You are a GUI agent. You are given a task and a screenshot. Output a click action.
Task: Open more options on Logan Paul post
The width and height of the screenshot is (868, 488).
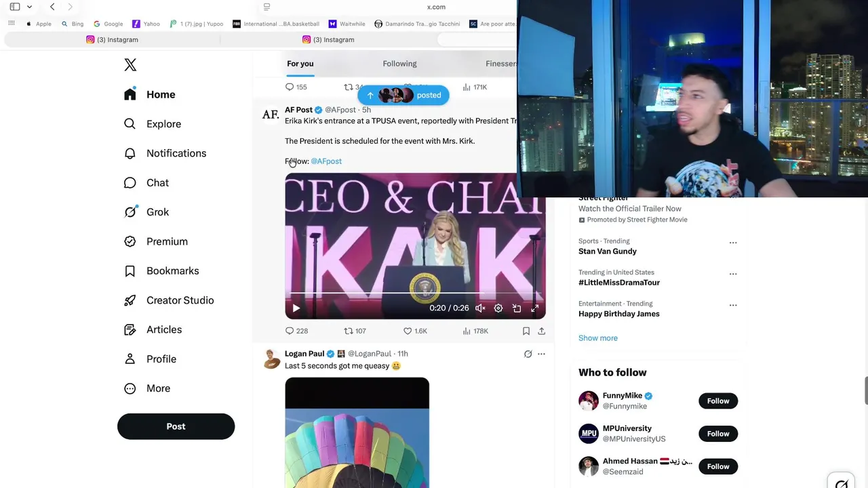pyautogui.click(x=541, y=354)
